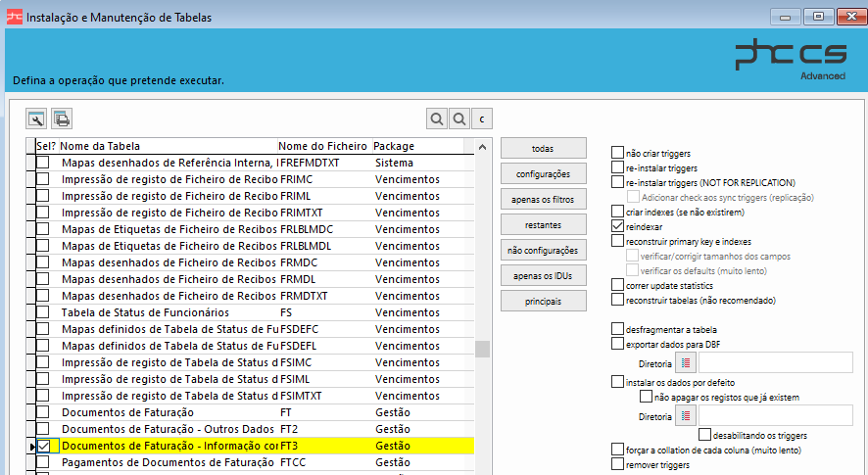The width and height of the screenshot is (868, 475).
Task: Check the plain 're-instalar triggers' option
Action: click(x=618, y=167)
